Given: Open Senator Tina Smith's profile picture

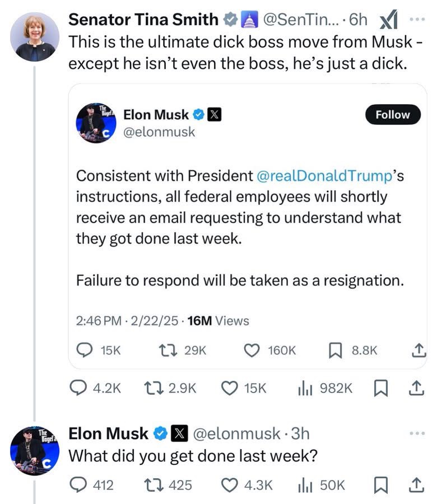Looking at the screenshot, I should [34, 36].
